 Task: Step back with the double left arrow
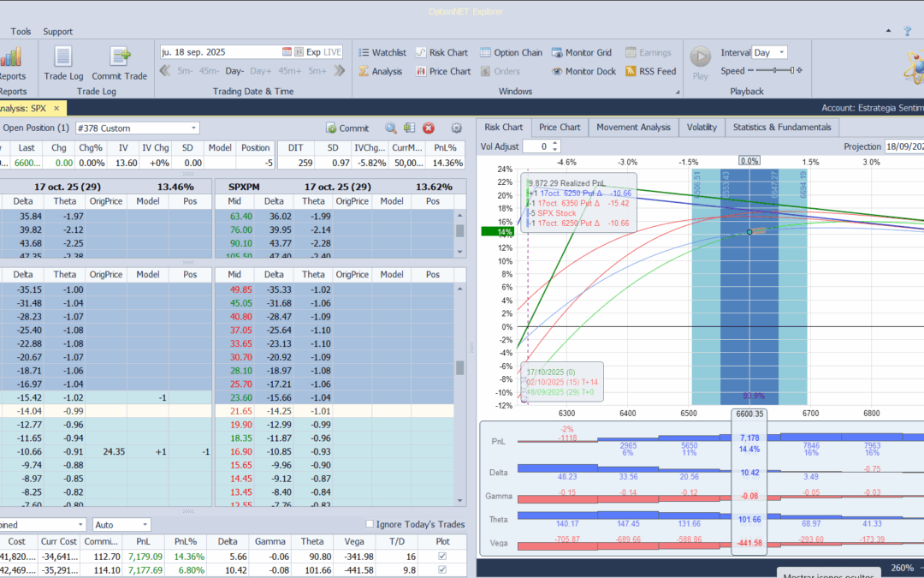166,71
